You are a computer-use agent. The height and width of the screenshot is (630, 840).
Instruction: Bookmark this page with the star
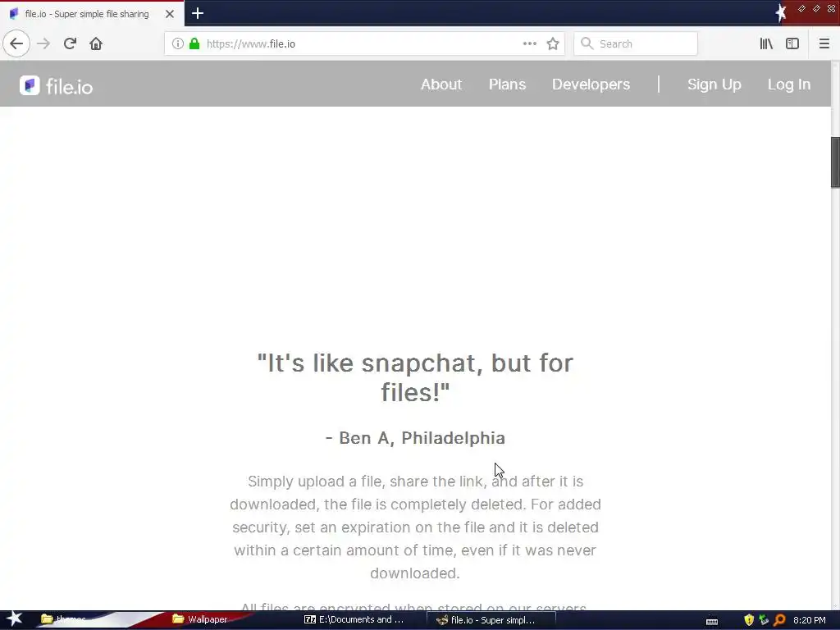pyautogui.click(x=553, y=43)
